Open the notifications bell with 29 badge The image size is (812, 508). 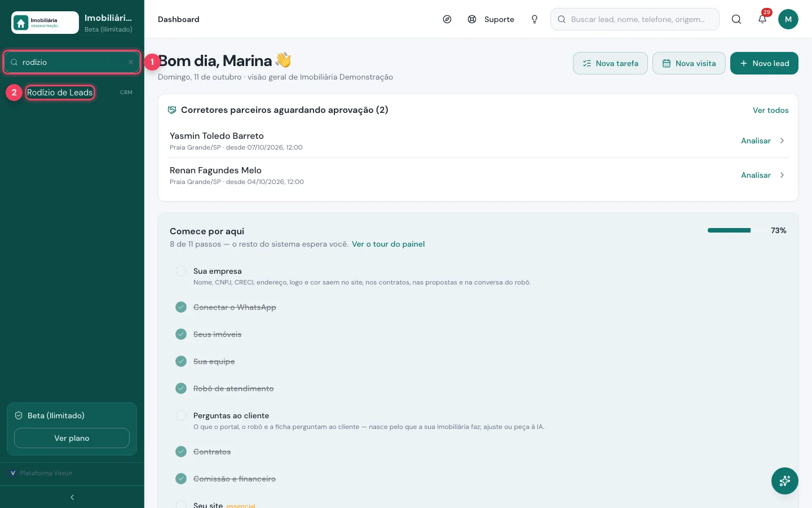762,19
